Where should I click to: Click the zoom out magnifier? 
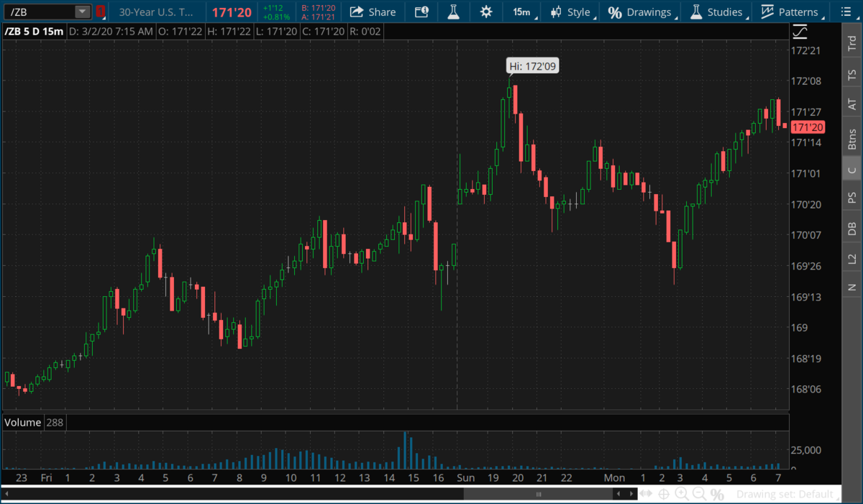[699, 494]
